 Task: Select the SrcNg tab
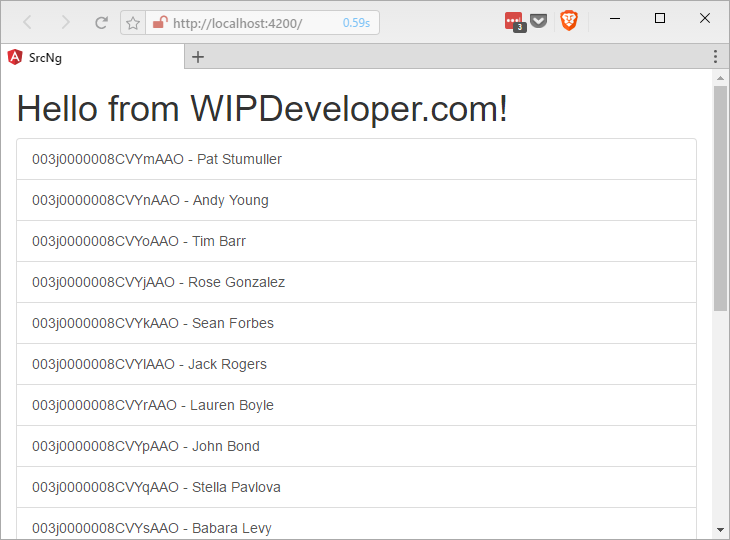tap(92, 57)
